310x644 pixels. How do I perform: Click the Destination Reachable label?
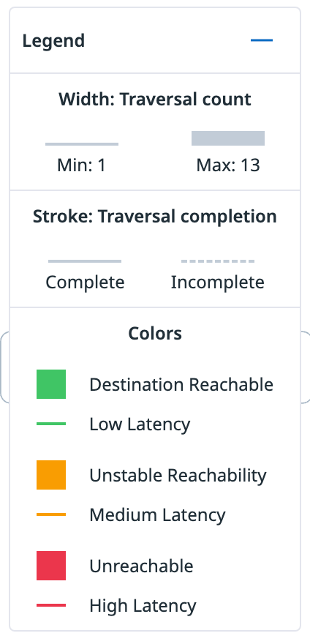[181, 385]
